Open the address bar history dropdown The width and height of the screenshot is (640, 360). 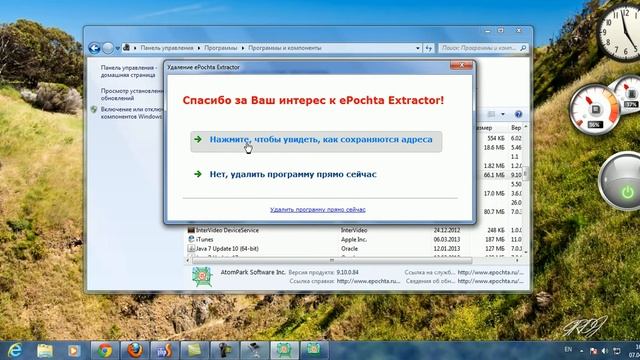point(418,48)
